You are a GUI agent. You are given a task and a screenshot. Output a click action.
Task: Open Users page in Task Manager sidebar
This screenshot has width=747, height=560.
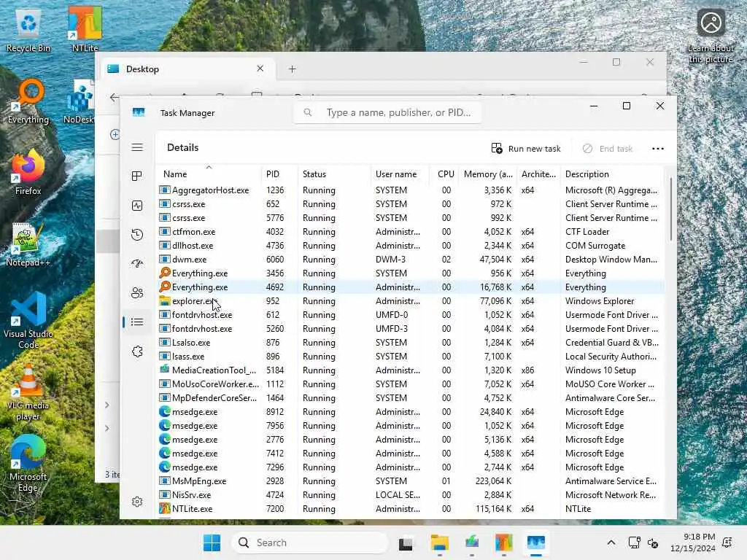[x=137, y=293]
